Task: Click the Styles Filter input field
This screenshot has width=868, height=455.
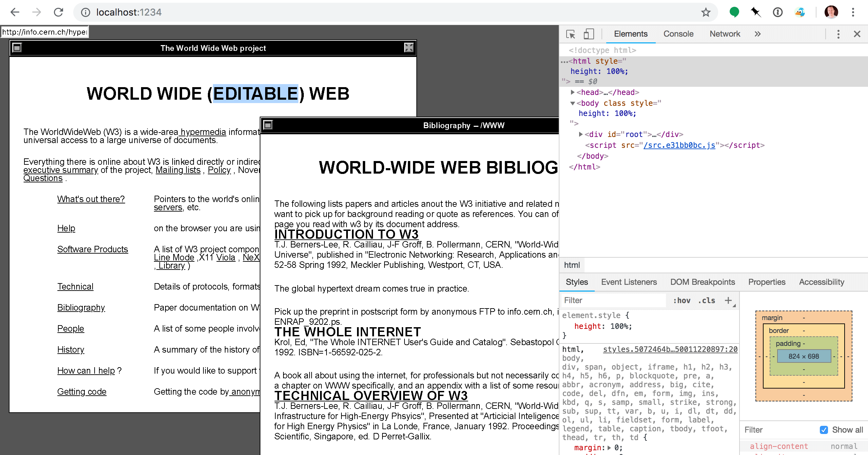Action: tap(614, 300)
